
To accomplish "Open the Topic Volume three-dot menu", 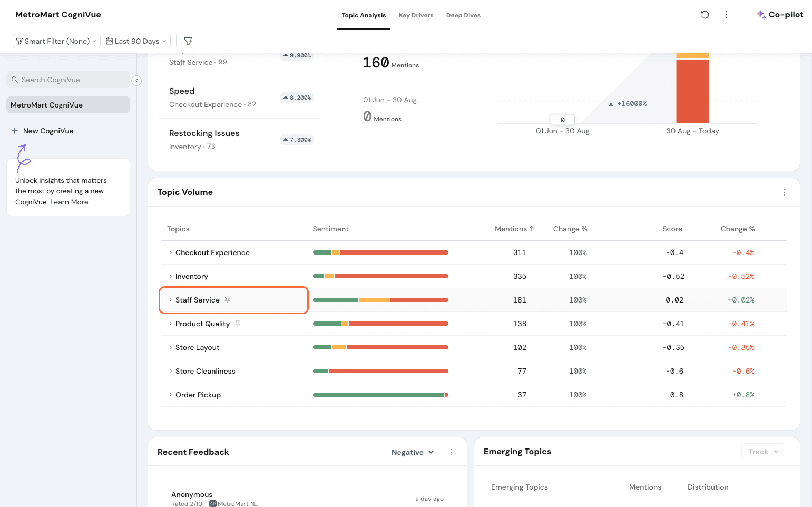I will [784, 192].
